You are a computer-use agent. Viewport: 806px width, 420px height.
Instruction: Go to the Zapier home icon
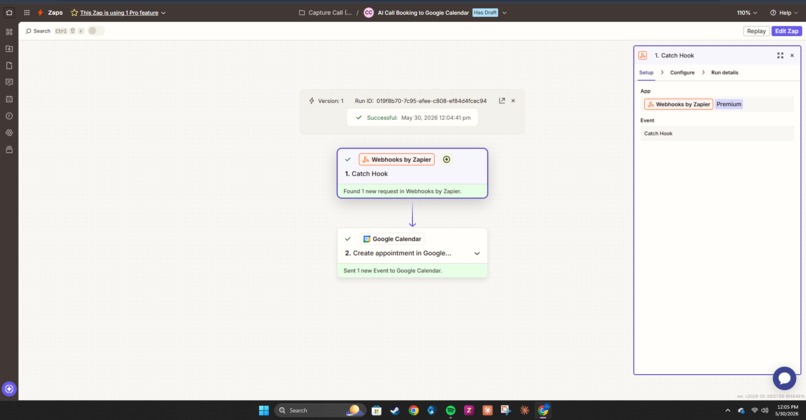click(x=9, y=12)
